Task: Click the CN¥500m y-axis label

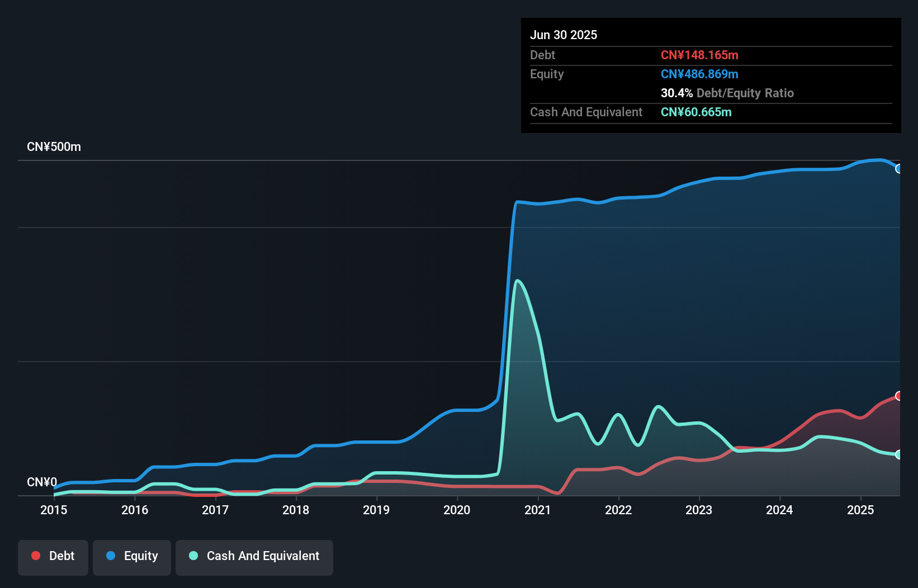Action: pyautogui.click(x=54, y=147)
